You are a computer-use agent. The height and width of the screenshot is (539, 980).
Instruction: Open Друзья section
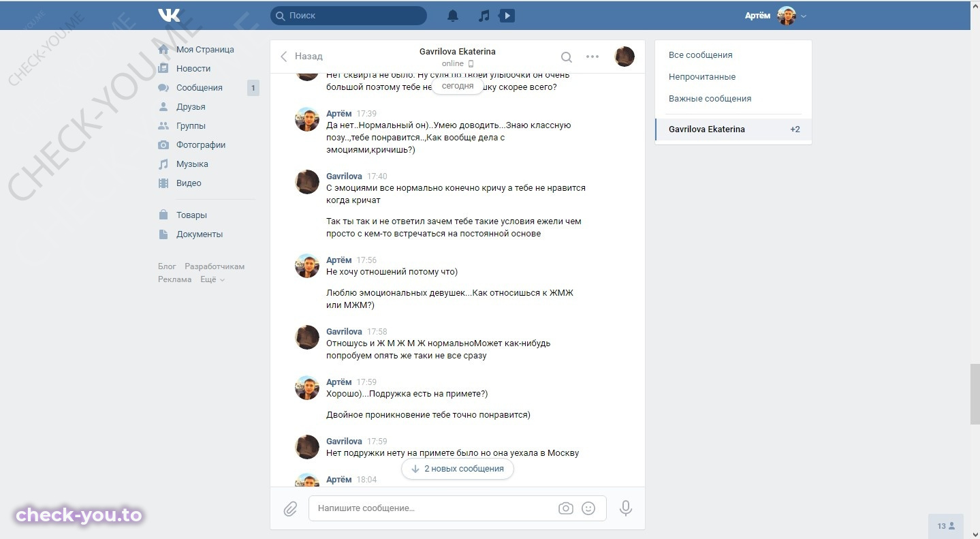click(x=191, y=107)
